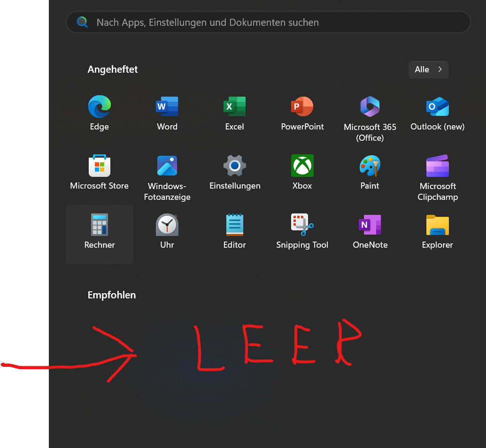Image resolution: width=486 pixels, height=448 pixels.
Task: Launch the Rechner calculator
Action: click(x=100, y=235)
